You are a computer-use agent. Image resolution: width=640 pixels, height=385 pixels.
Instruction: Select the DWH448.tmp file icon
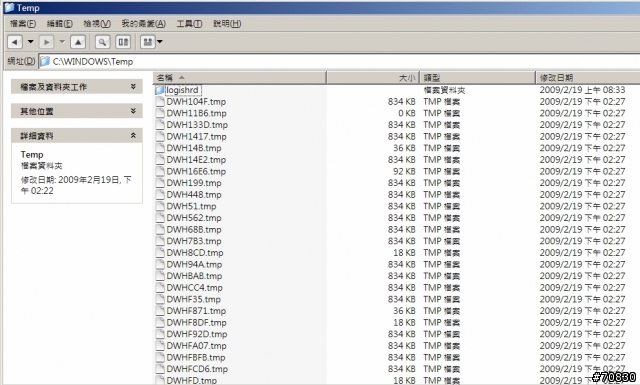160,195
